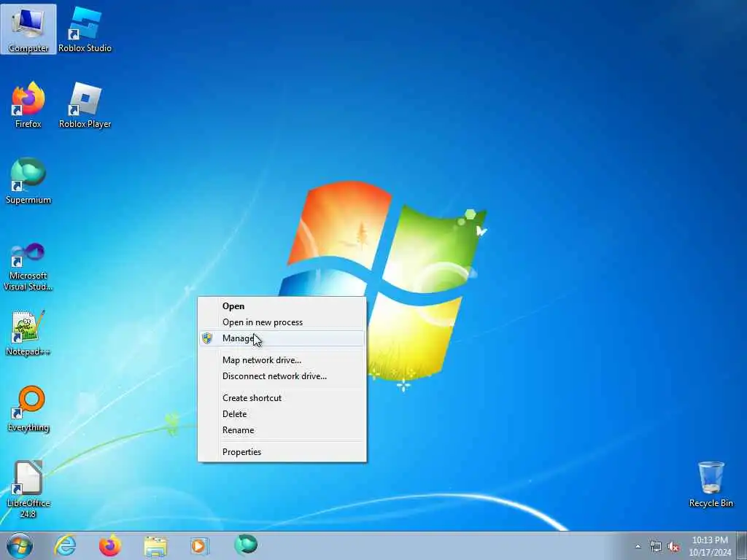Click the Show desktop strip
Viewport: 747px width, 560px height.
[742, 545]
